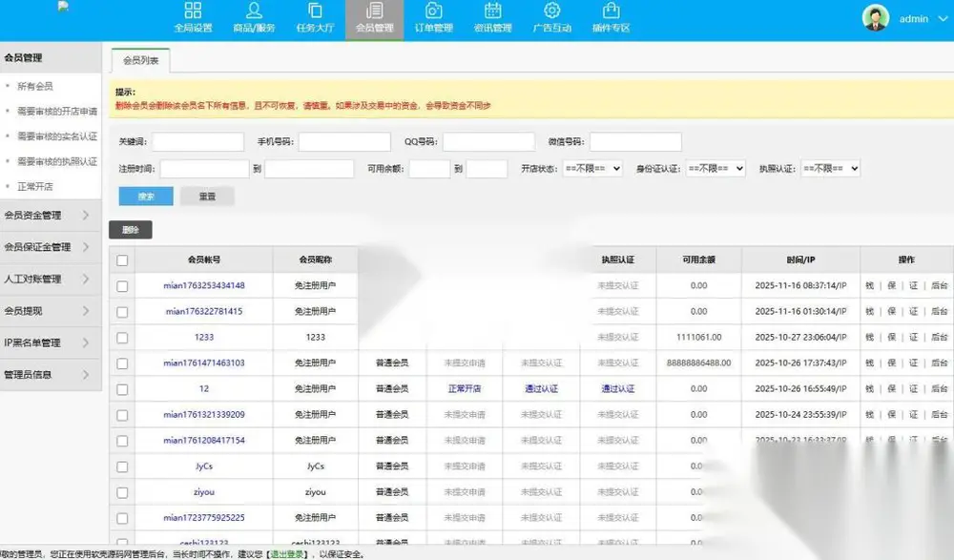Select 需要审核的执照认证 in the sidebar

pos(57,161)
